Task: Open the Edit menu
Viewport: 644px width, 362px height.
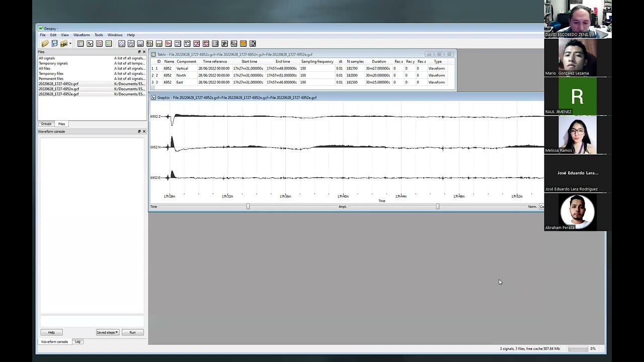Action: click(x=53, y=35)
